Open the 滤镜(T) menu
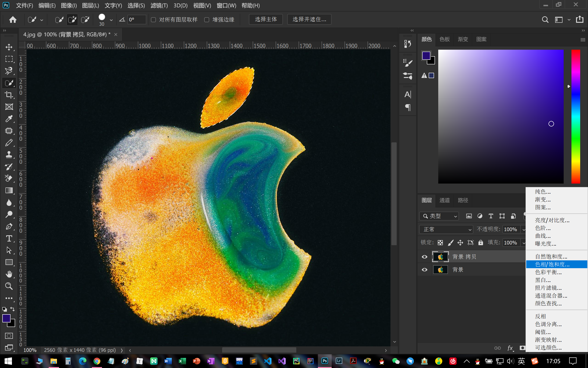Viewport: 588px width, 368px height. coord(159,5)
